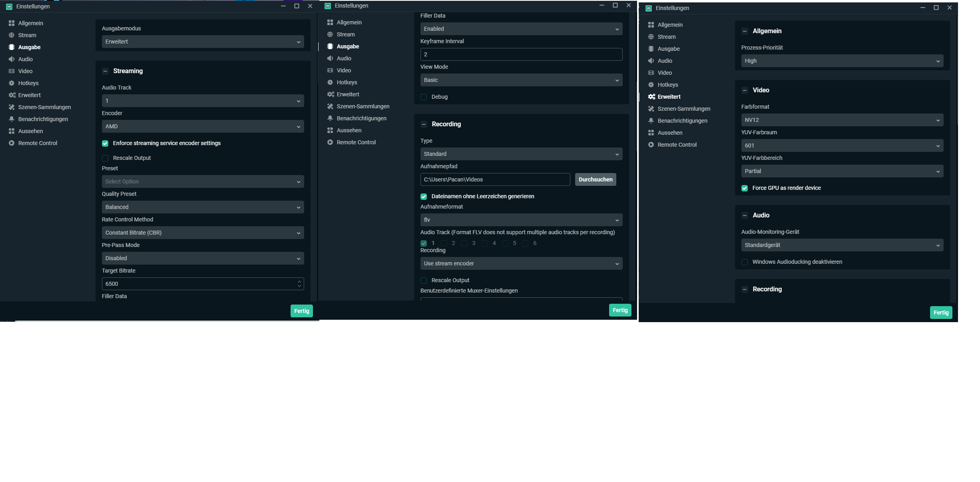Viewport: 980px width, 482px height.
Task: Click the Durchsuchen button
Action: (x=595, y=179)
